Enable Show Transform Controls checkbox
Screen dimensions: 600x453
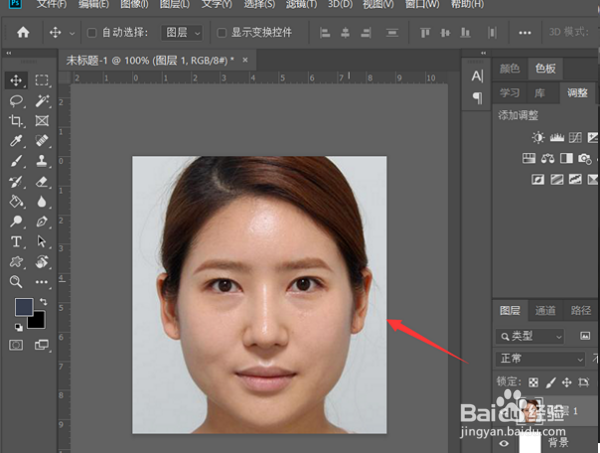tap(222, 33)
